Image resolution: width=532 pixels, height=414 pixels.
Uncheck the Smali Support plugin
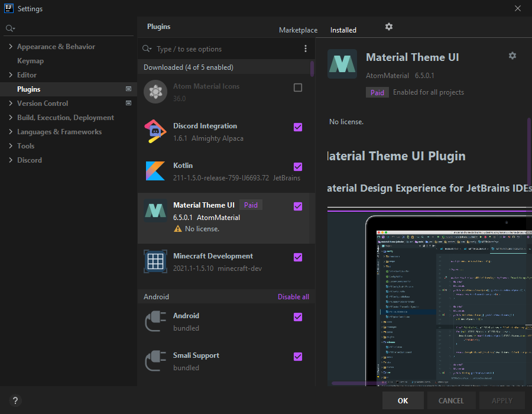coord(298,357)
